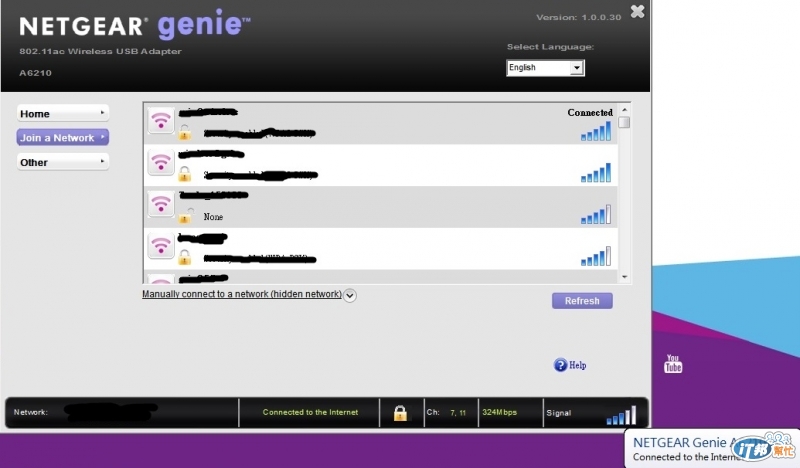The height and width of the screenshot is (468, 800).
Task: Click the lock icon of the fourth network
Action: tap(185, 257)
